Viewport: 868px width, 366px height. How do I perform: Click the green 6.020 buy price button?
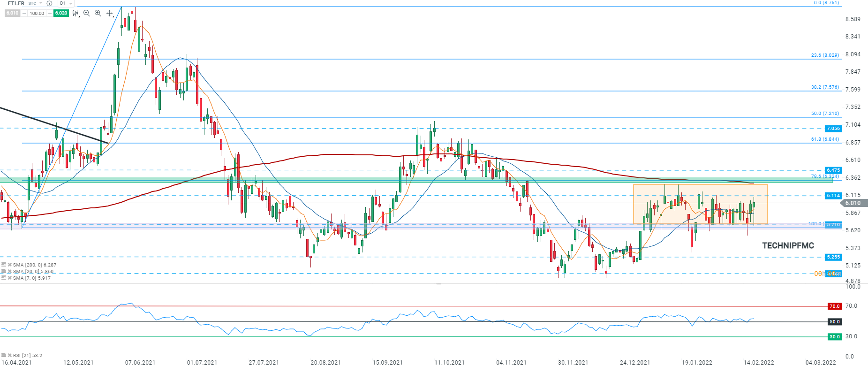61,13
